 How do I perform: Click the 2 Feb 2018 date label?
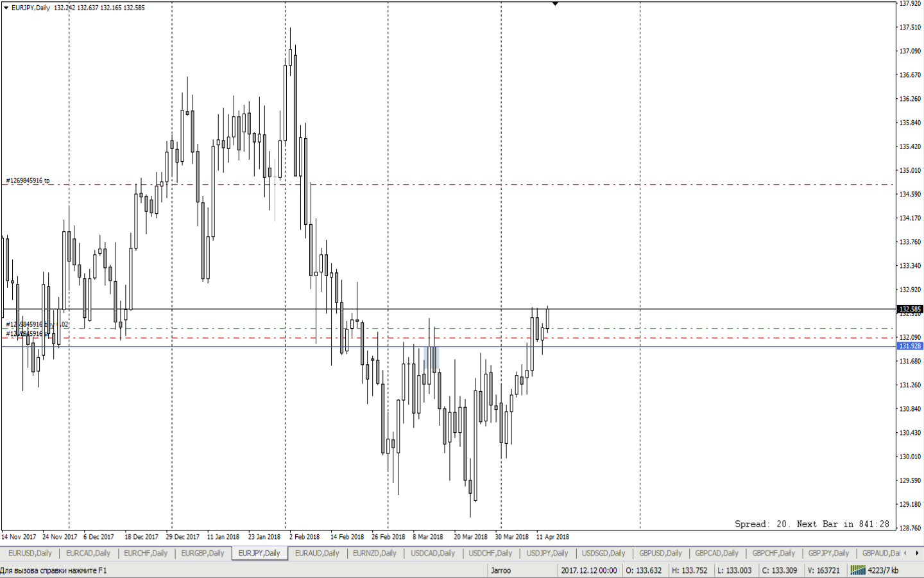[x=304, y=537]
